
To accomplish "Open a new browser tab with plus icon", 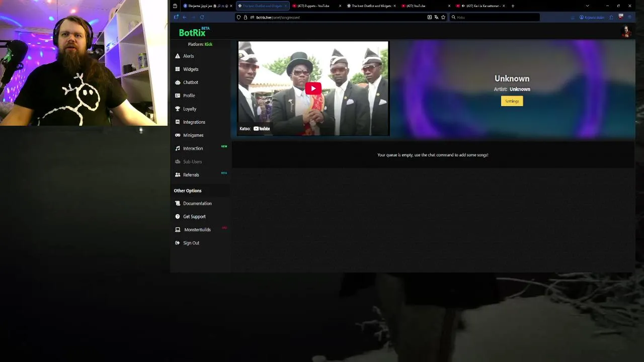I will pos(513,6).
